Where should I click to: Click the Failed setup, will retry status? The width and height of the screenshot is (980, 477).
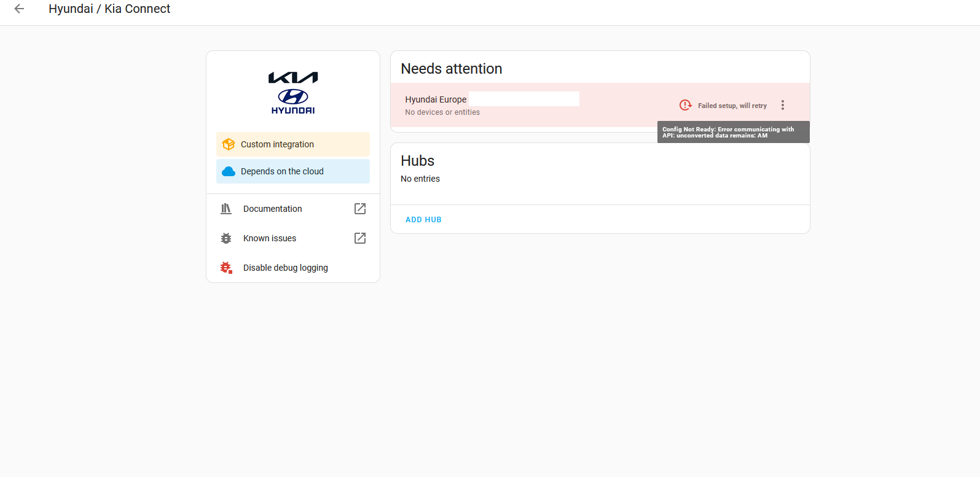[731, 105]
